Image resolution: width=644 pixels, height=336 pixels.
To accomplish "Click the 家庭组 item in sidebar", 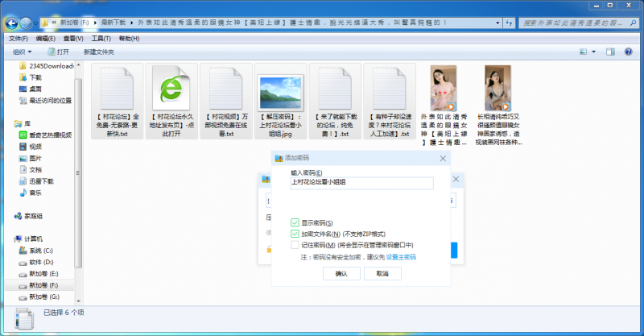I will 34,216.
